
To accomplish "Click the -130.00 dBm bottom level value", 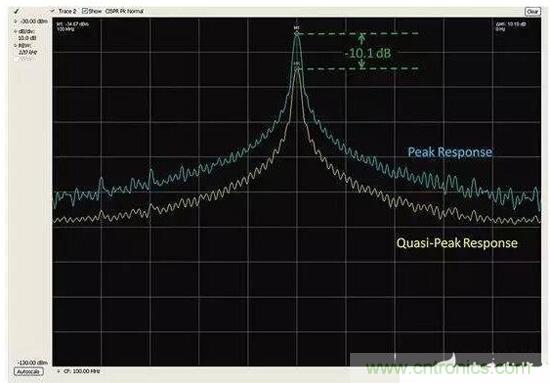I will click(x=33, y=362).
